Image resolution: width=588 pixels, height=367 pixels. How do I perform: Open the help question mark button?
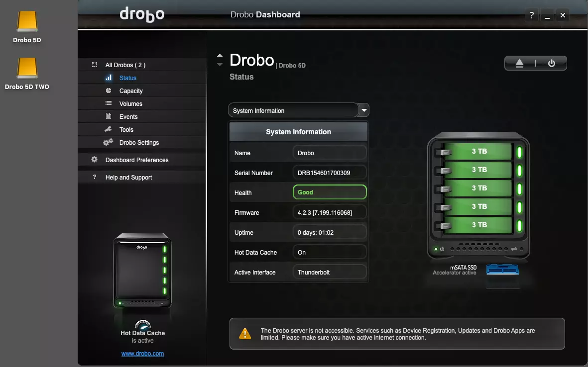531,15
